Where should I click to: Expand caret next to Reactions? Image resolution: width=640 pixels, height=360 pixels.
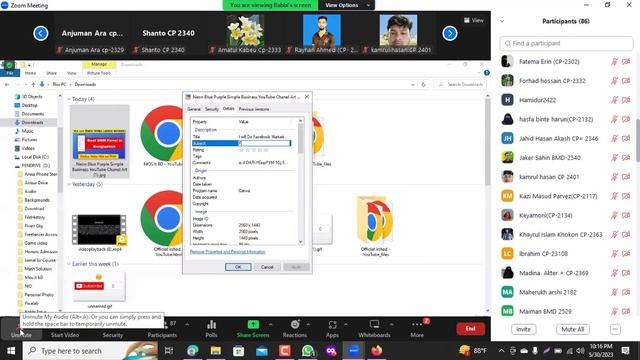click(x=308, y=324)
